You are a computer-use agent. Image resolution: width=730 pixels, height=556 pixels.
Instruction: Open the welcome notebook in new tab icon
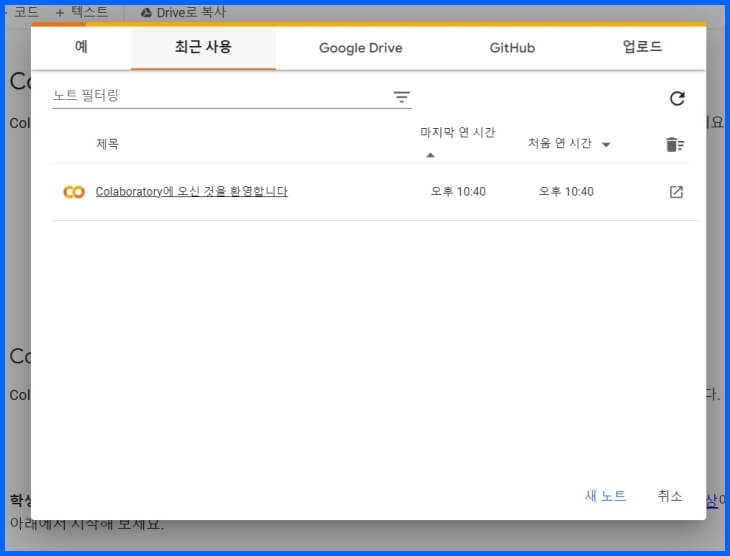(676, 192)
